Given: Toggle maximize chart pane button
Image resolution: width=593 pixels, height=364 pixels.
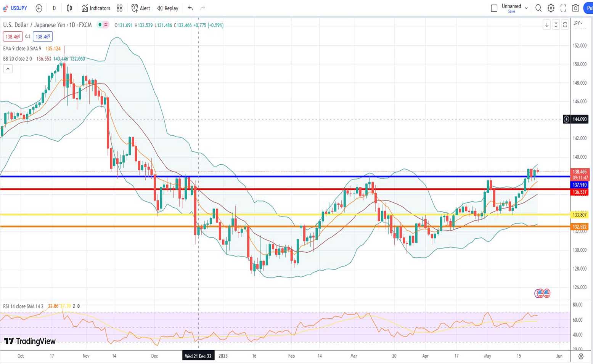Looking at the screenshot, I should pyautogui.click(x=565, y=25).
